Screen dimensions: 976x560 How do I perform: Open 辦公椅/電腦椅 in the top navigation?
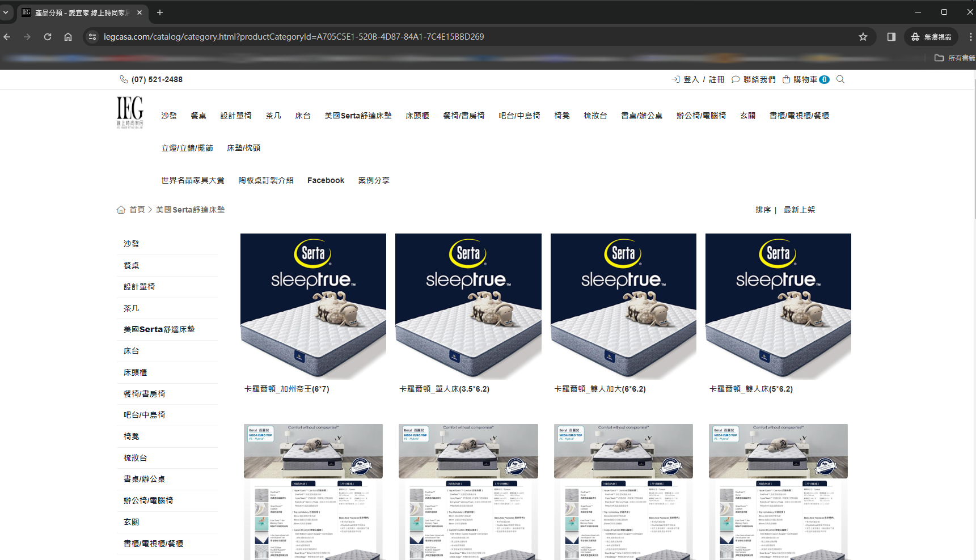[x=702, y=116]
